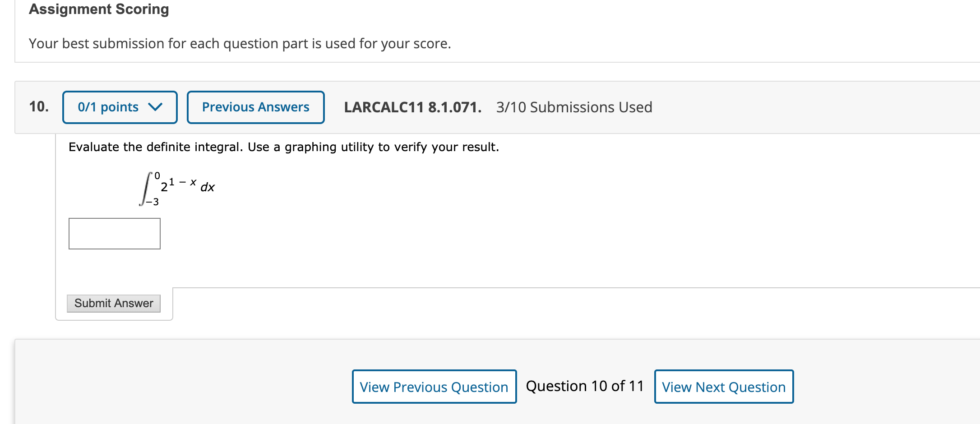View previous answers for question 10
The height and width of the screenshot is (424, 980).
click(x=255, y=107)
